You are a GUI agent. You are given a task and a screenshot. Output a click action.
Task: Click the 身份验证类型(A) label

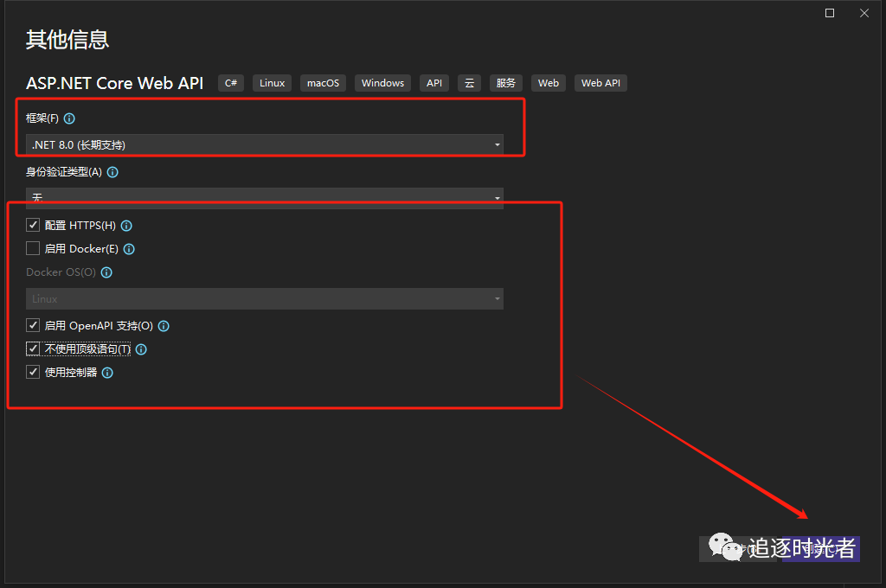point(64,172)
